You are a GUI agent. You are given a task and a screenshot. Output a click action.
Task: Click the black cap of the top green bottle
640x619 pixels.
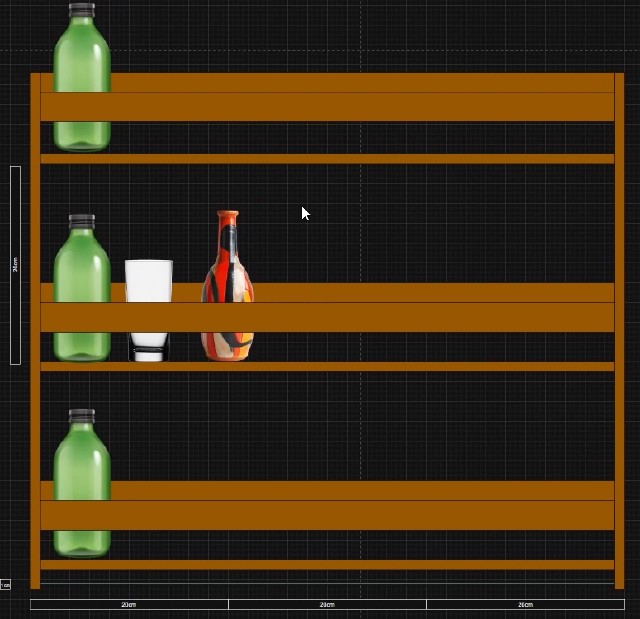[82, 11]
